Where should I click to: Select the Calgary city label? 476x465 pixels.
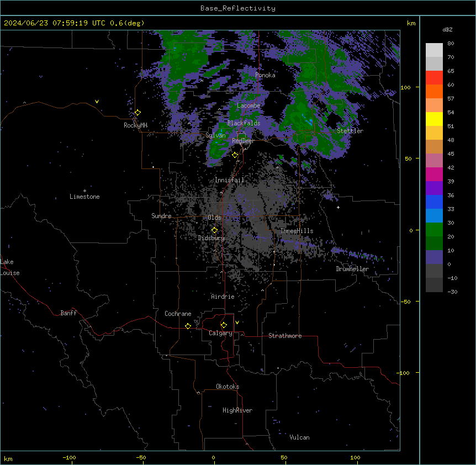click(220, 333)
